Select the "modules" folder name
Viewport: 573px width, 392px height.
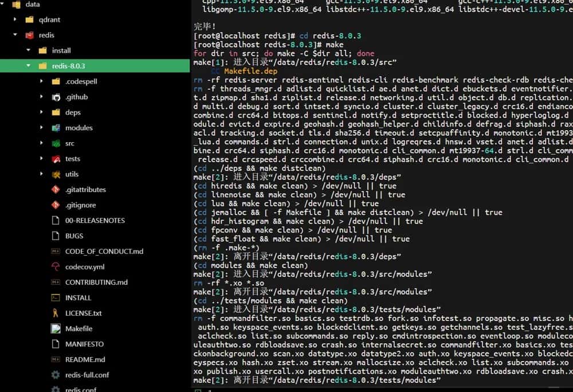(x=79, y=128)
